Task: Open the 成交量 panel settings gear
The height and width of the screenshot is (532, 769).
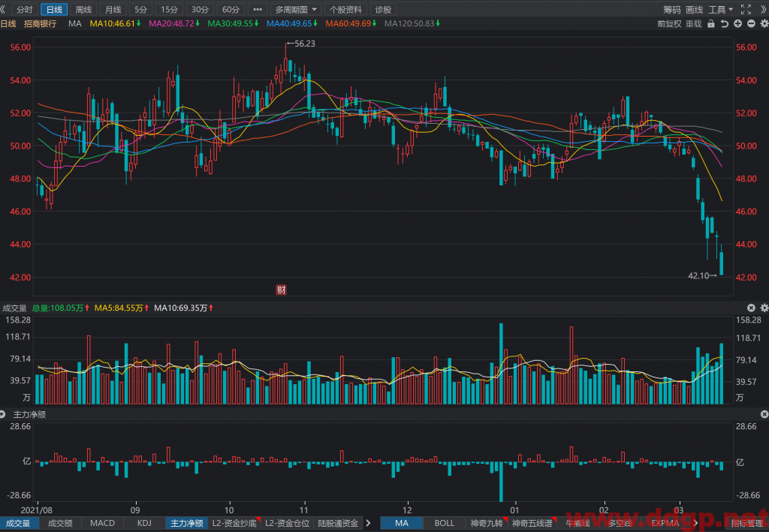Action: point(764,308)
